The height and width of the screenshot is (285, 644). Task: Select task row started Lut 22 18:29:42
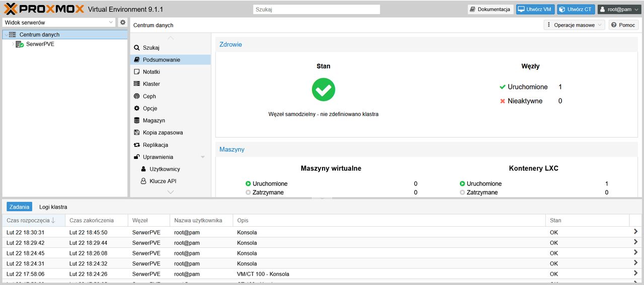[322, 243]
